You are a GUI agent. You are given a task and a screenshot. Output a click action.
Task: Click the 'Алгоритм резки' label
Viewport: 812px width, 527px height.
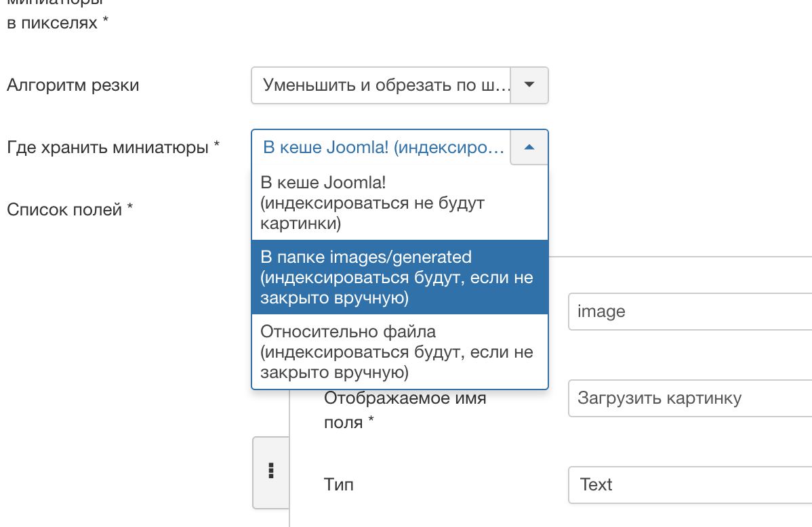pos(73,85)
